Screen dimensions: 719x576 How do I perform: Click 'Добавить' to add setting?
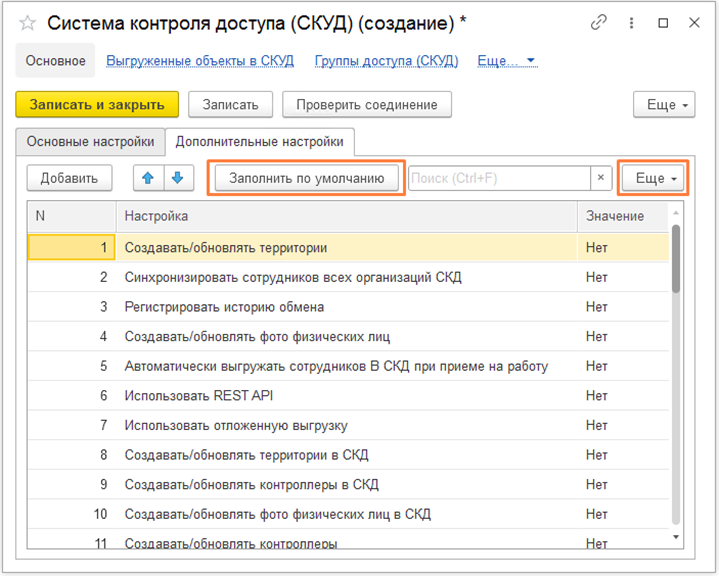[69, 178]
